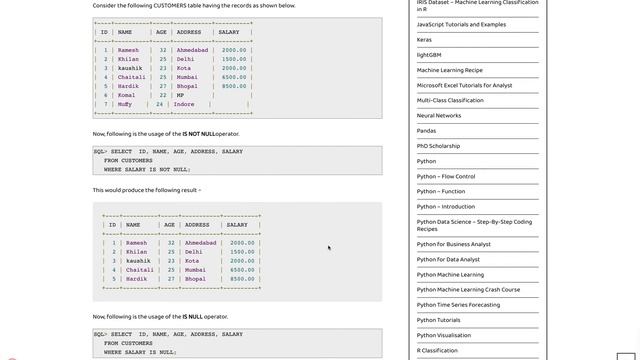640x360 pixels.
Task: Open Python Data Science Step-By-Step Coding Recipes
Action: click(x=474, y=225)
